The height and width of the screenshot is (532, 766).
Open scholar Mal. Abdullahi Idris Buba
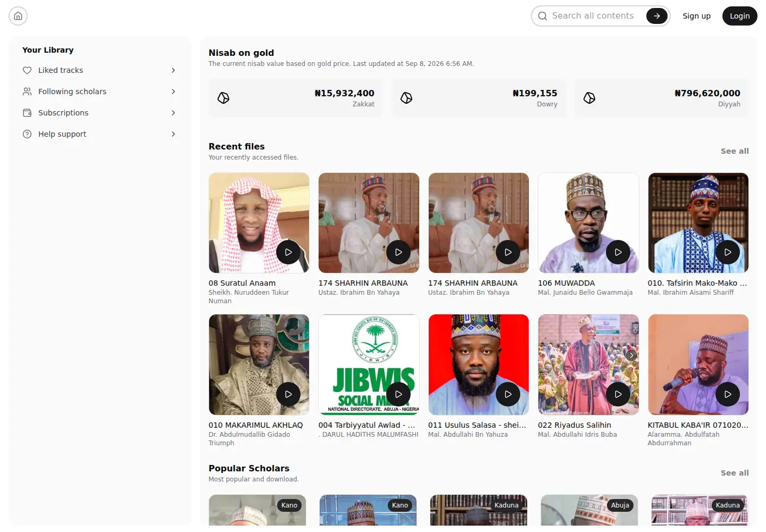[x=577, y=434]
